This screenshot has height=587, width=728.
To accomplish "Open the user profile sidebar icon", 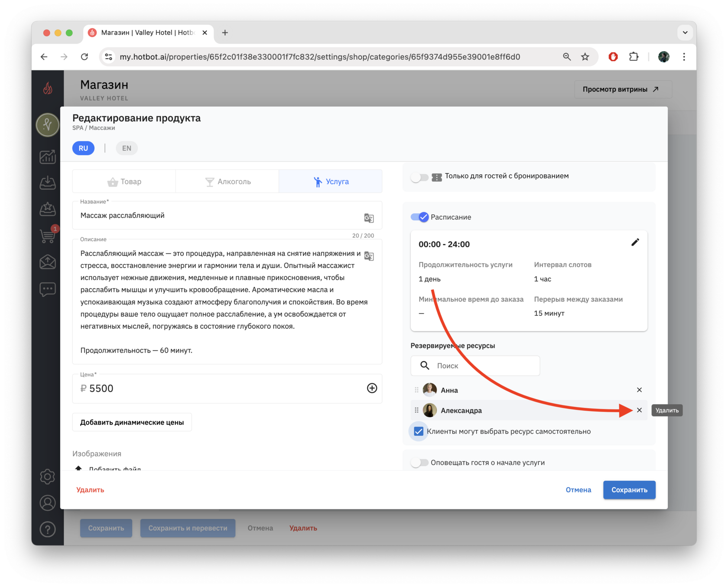I will click(48, 503).
